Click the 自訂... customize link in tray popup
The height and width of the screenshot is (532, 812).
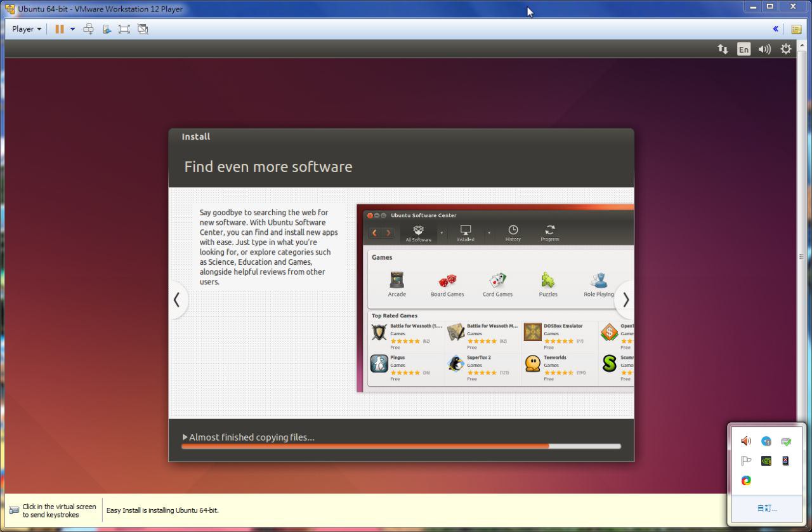click(x=766, y=509)
